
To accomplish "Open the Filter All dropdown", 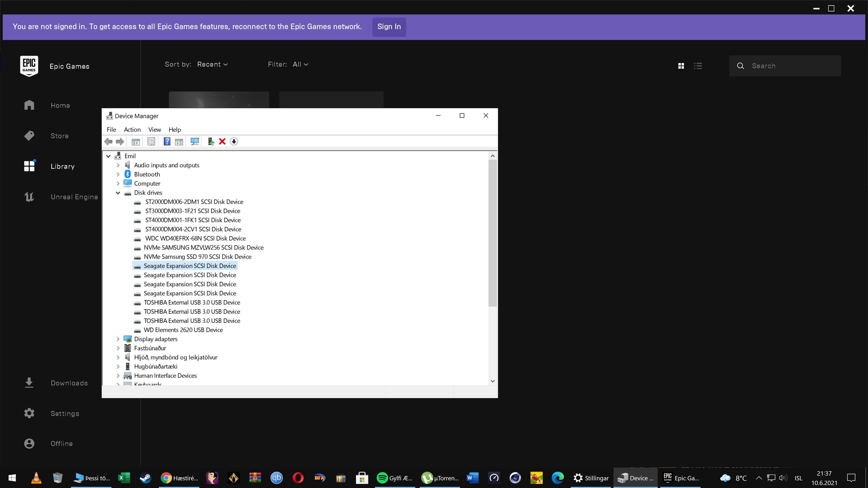I will point(300,64).
